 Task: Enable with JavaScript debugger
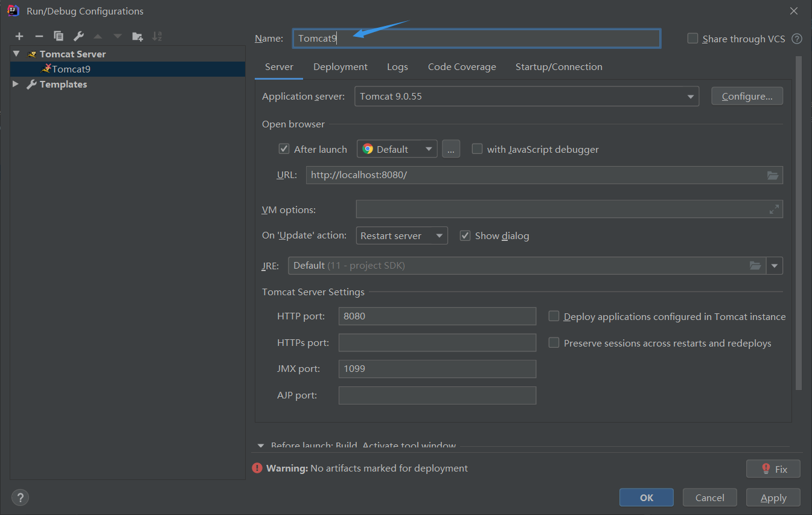477,149
